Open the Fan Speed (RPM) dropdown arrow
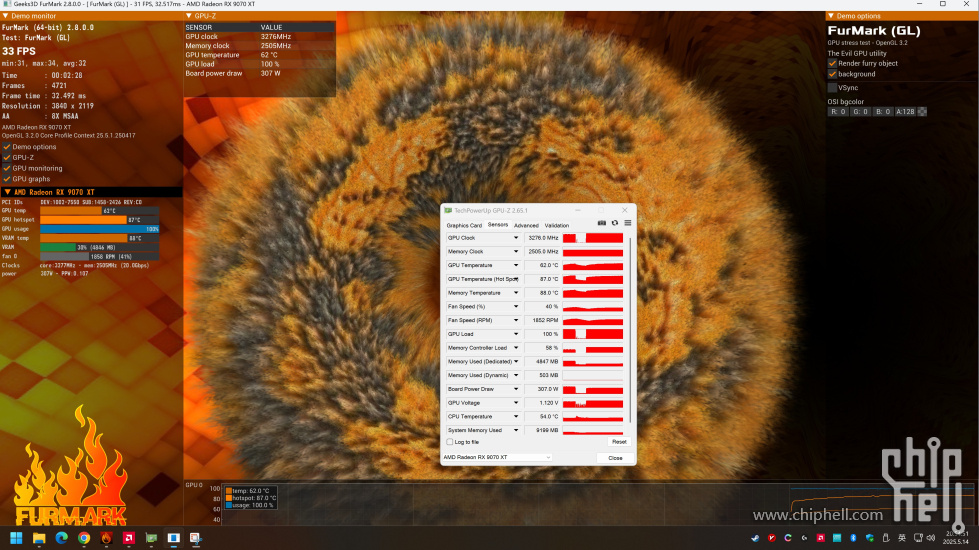This screenshot has height=550, width=979. click(x=516, y=320)
